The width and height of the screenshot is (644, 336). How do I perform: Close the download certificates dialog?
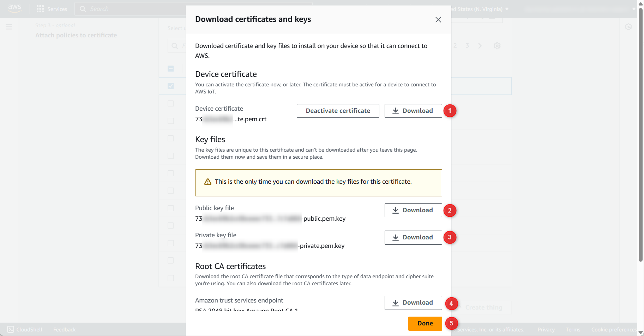pos(438,20)
